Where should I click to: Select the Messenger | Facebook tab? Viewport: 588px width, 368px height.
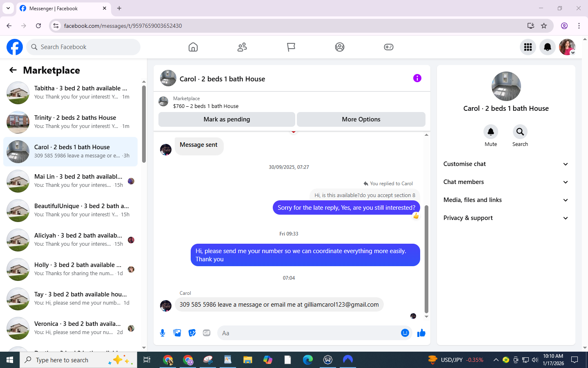64,8
